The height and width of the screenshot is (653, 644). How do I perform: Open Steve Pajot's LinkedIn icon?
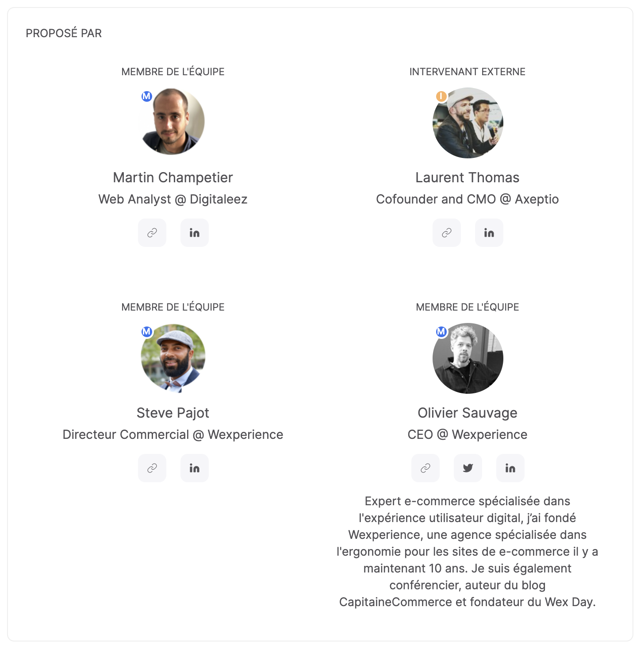coord(195,468)
